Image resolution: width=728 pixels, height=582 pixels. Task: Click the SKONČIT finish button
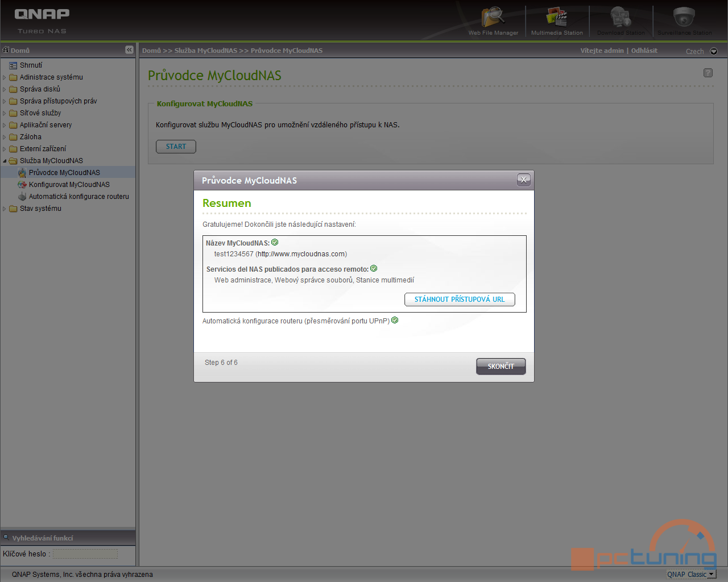tap(500, 366)
